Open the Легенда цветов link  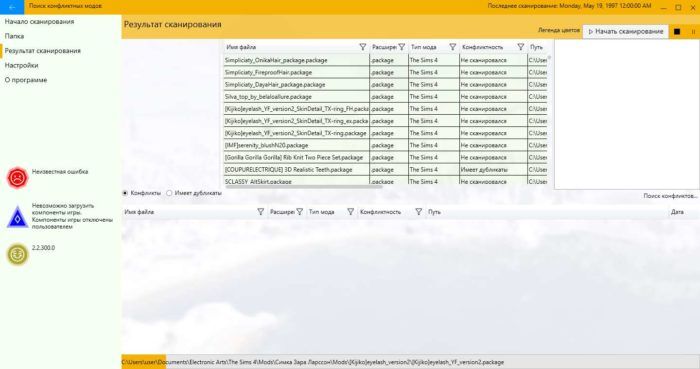coord(558,30)
